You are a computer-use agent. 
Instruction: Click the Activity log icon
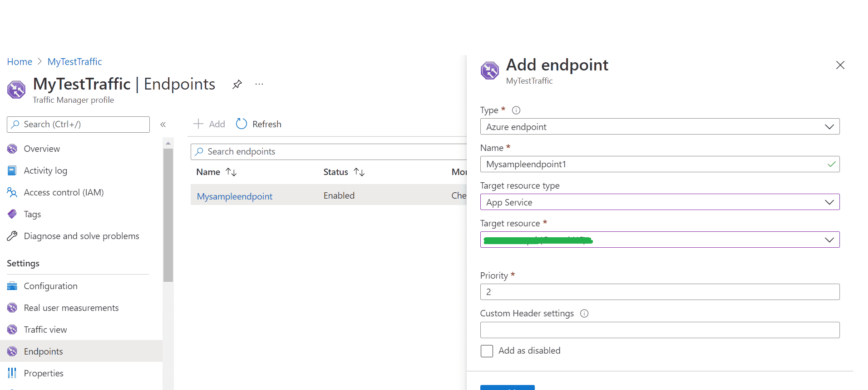click(x=12, y=170)
